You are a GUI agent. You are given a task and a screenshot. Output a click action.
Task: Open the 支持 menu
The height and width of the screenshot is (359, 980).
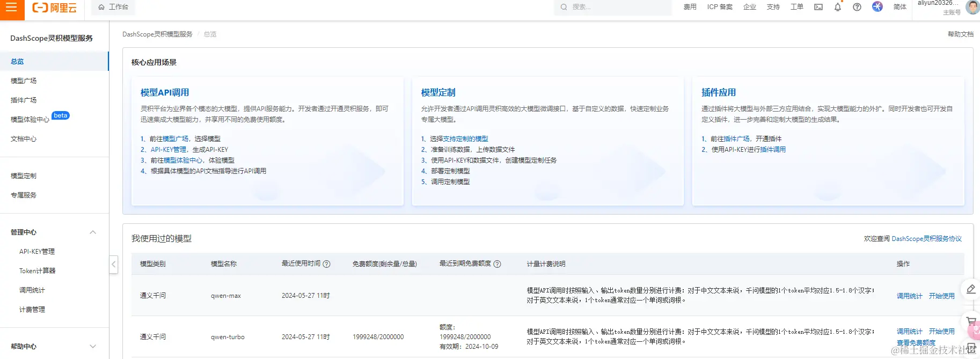(773, 7)
